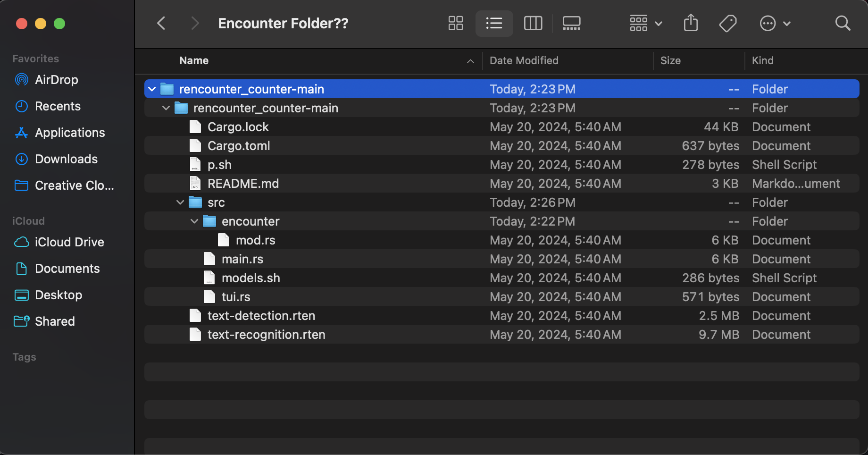Collapse the src folder
Screen dimensions: 868x455
click(180, 202)
